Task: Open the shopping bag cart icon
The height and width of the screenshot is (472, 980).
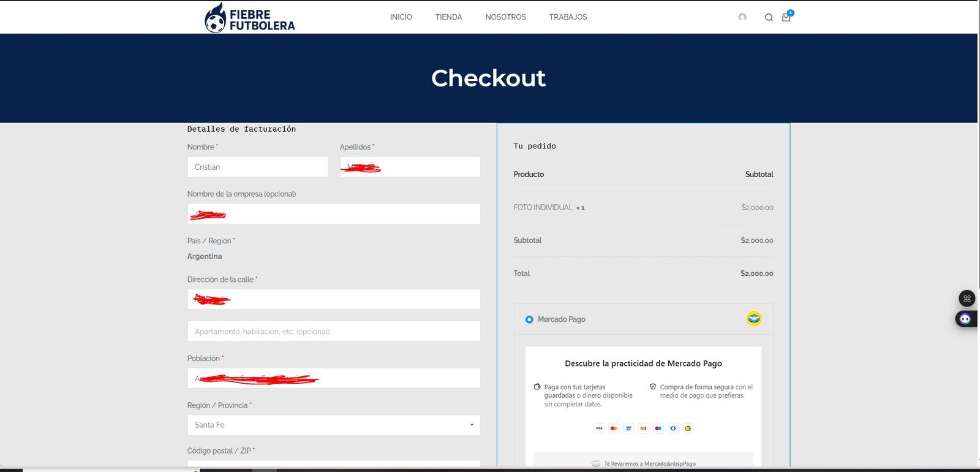Action: (786, 17)
